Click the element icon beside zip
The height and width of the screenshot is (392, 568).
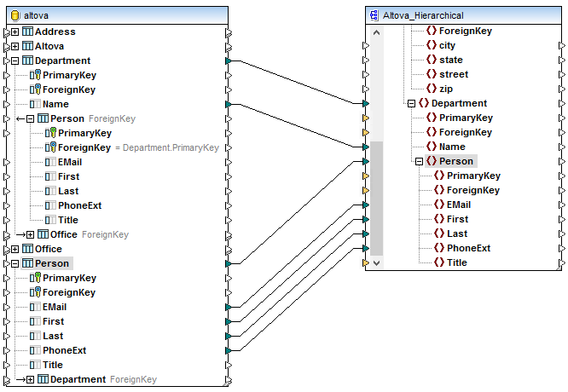(x=431, y=89)
